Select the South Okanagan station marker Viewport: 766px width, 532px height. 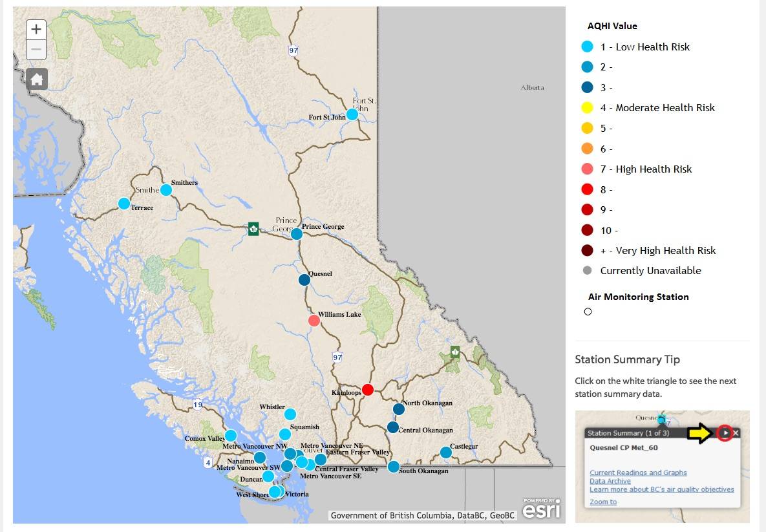[393, 467]
